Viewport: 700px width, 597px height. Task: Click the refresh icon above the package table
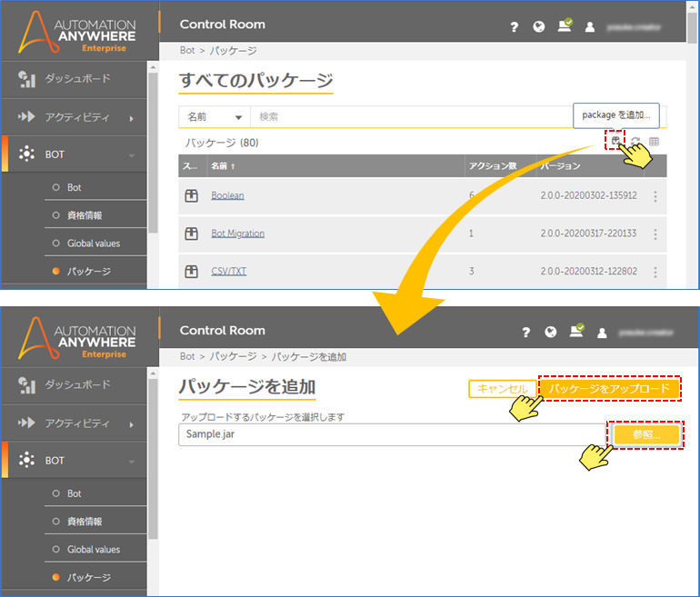point(636,142)
